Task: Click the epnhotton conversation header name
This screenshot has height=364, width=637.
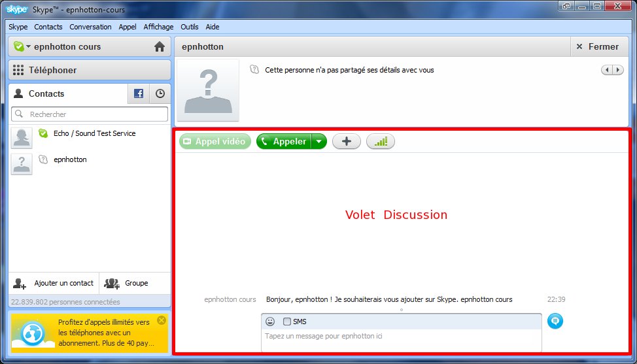Action: (203, 46)
